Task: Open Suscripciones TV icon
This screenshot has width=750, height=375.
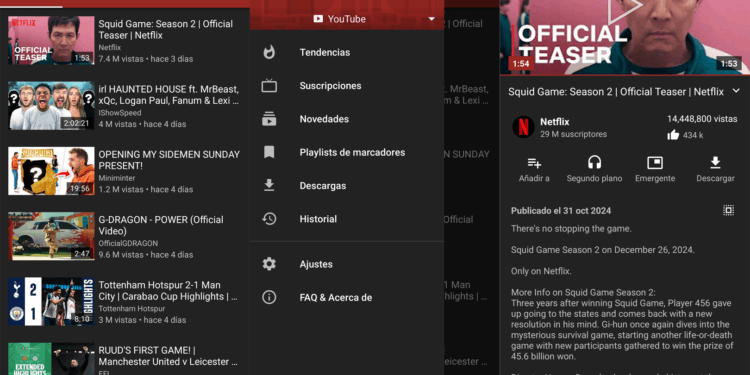Action: 269,86
